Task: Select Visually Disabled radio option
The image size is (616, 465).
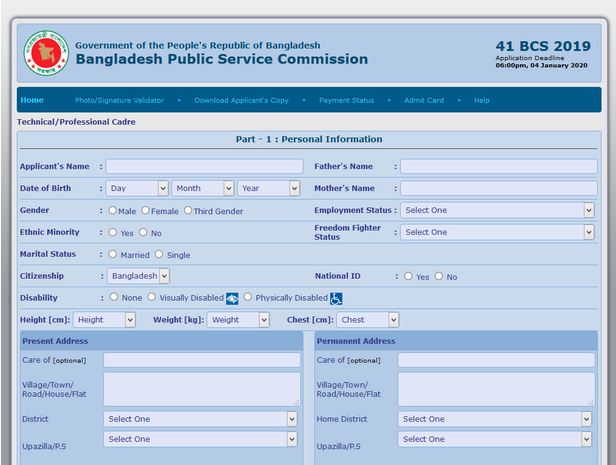Action: coord(152,297)
